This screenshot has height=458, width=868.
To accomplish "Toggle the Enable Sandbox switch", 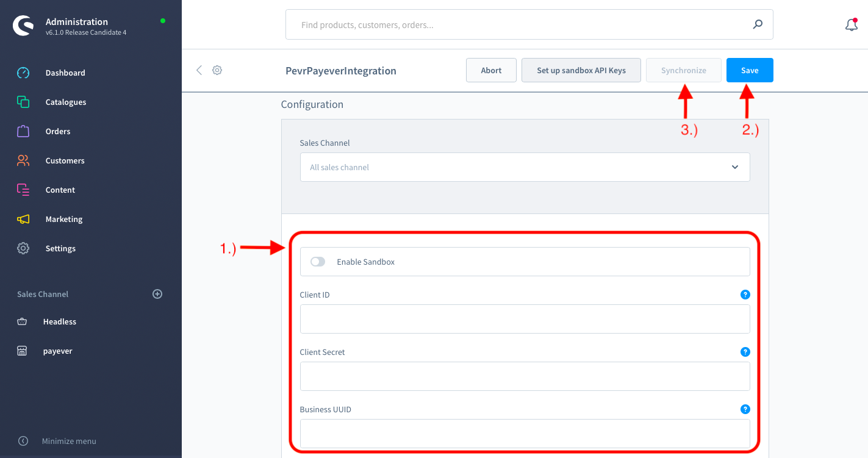I will pos(318,262).
